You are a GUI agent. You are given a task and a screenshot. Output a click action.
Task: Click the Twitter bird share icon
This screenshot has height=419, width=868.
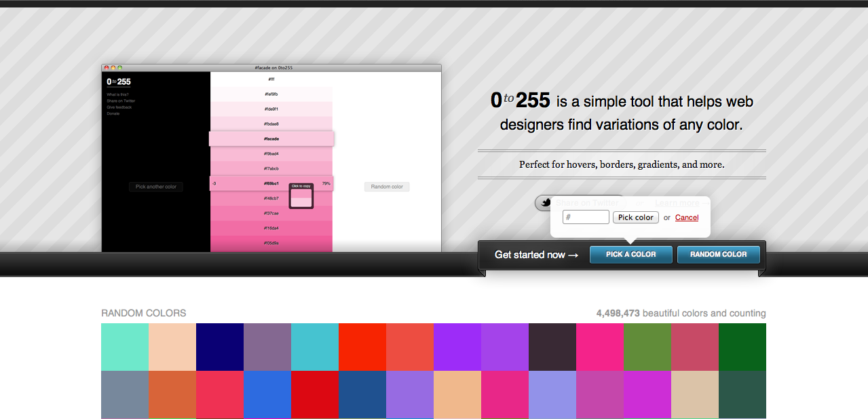[544, 202]
